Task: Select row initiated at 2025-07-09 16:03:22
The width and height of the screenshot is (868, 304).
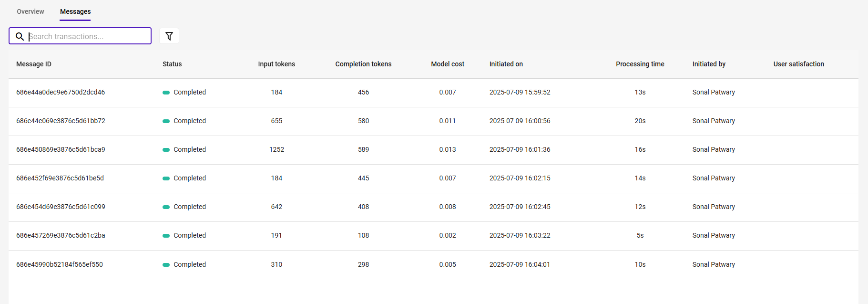Action: point(433,235)
